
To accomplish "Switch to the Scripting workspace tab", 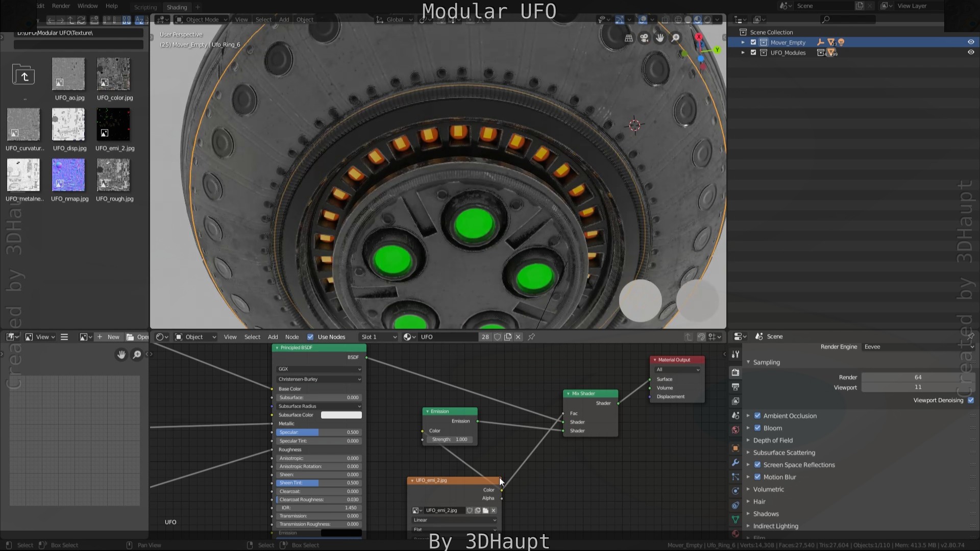I will (145, 7).
